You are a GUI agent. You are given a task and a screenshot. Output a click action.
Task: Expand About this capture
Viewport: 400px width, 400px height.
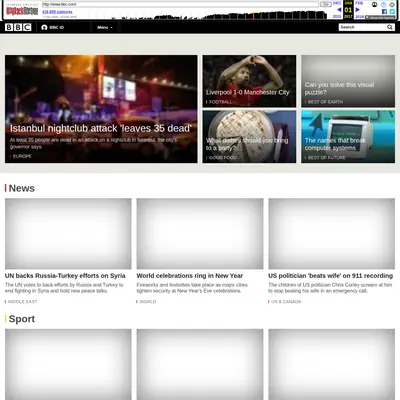(380, 17)
